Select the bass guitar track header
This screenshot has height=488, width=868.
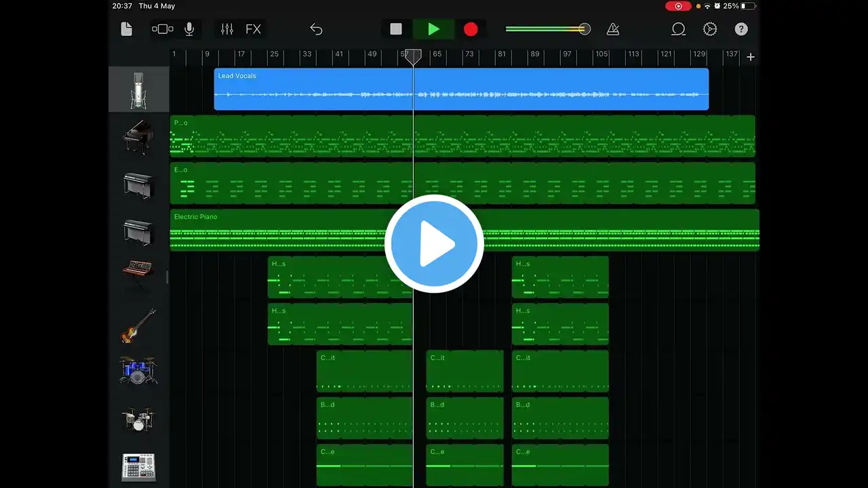point(138,325)
